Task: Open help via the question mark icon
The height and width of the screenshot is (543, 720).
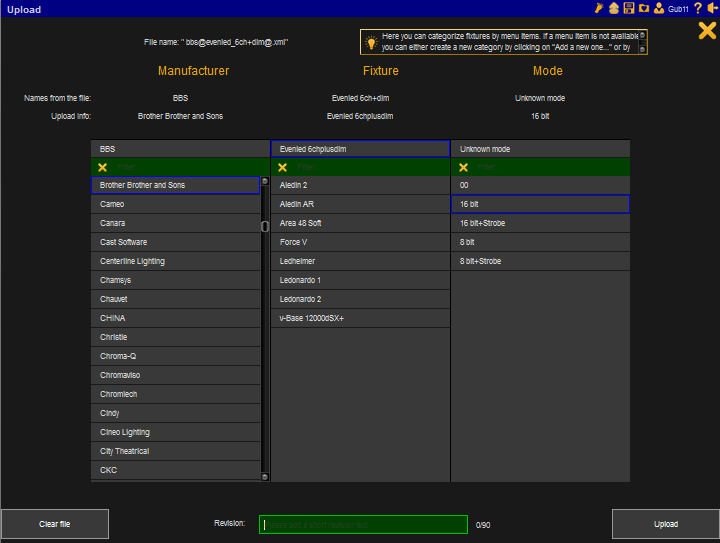Action: [x=698, y=8]
